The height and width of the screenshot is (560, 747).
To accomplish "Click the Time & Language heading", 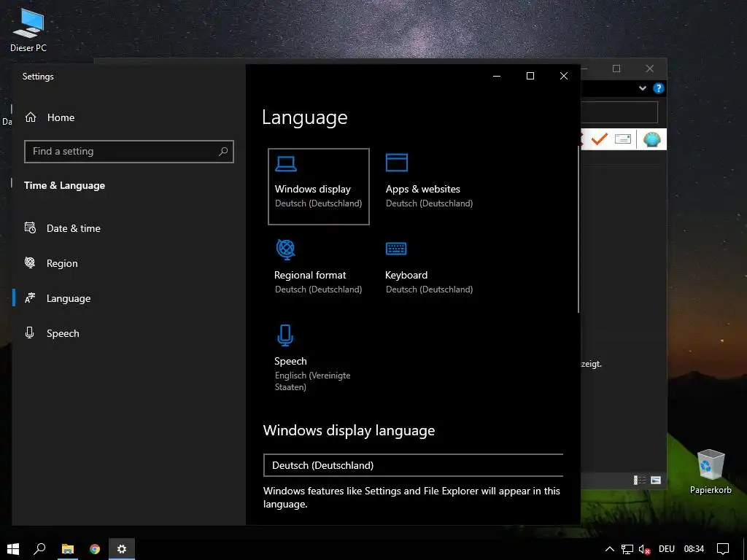I will point(64,186).
